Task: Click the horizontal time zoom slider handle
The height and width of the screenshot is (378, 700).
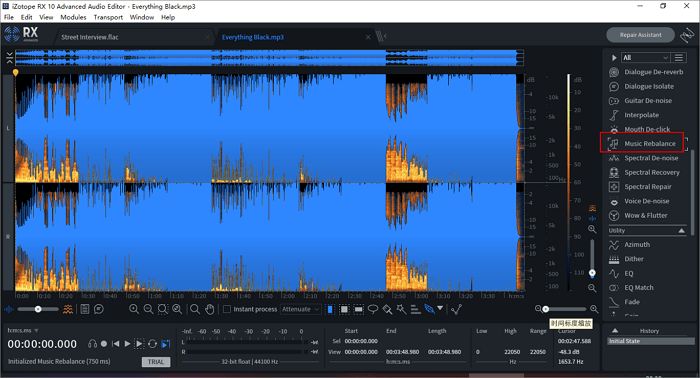Action: click(x=545, y=309)
